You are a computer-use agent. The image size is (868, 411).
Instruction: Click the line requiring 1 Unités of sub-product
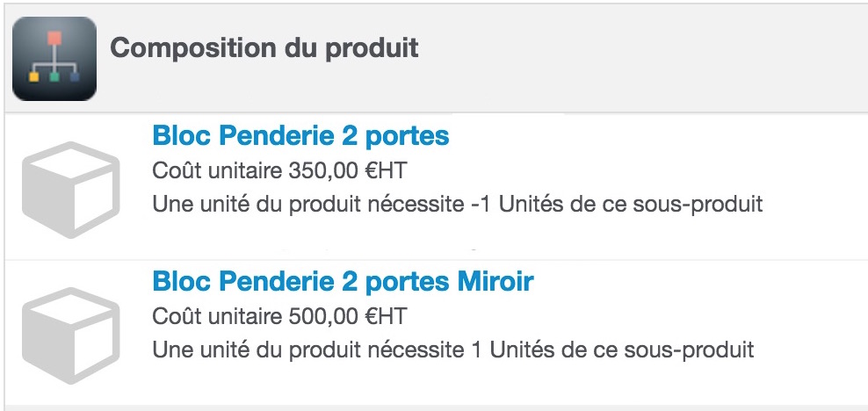[x=452, y=350]
